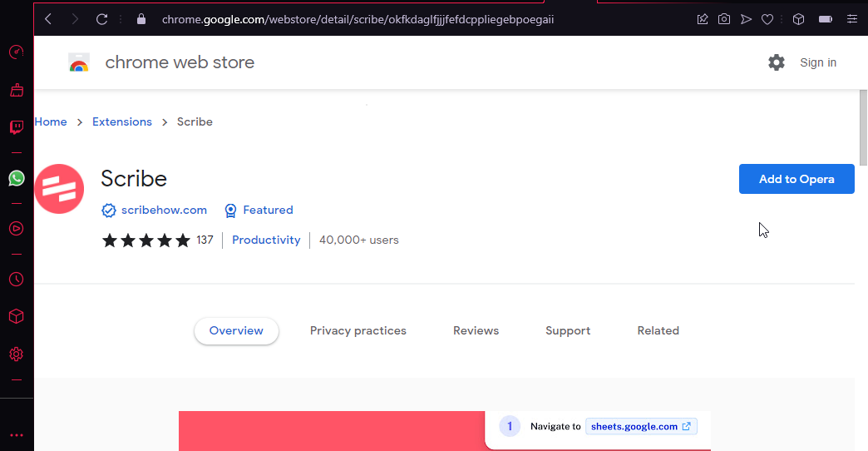
Task: Open the extensions cube icon in toolbar
Action: coord(798,19)
